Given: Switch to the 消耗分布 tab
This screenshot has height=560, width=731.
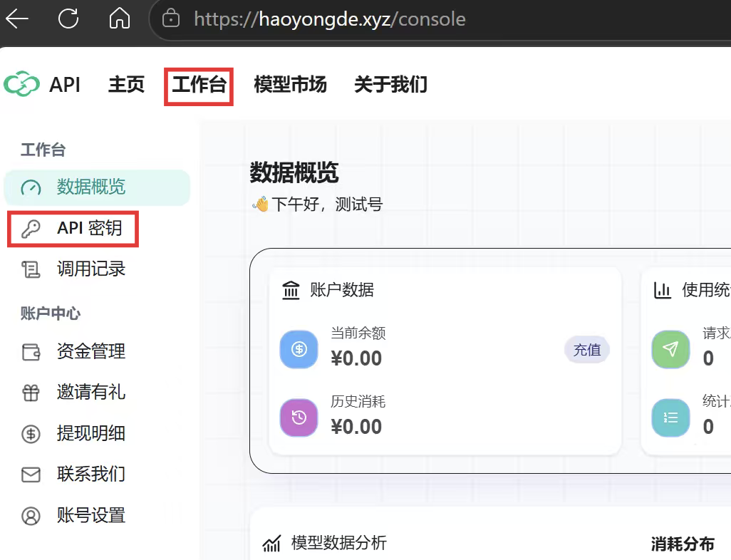Looking at the screenshot, I should point(683,544).
